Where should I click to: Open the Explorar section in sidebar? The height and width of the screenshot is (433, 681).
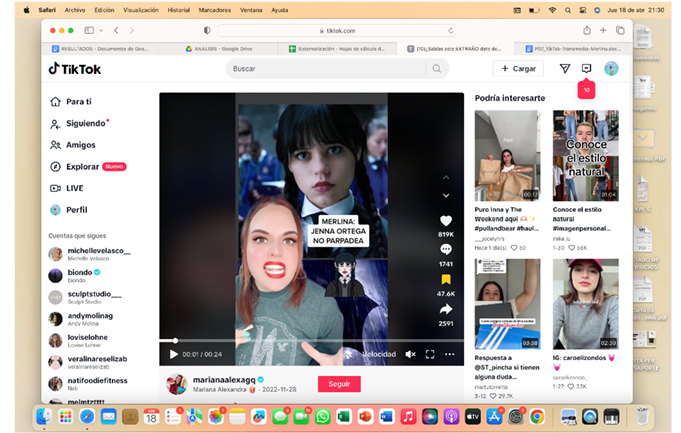click(83, 166)
